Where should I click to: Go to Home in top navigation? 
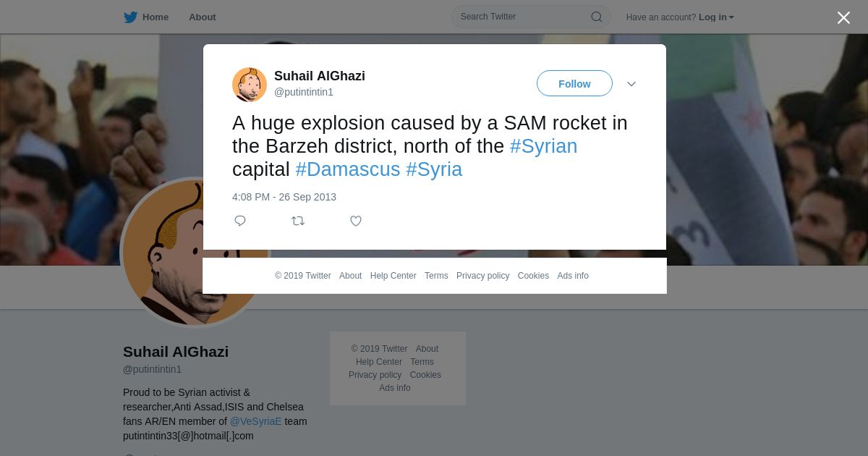coord(156,17)
